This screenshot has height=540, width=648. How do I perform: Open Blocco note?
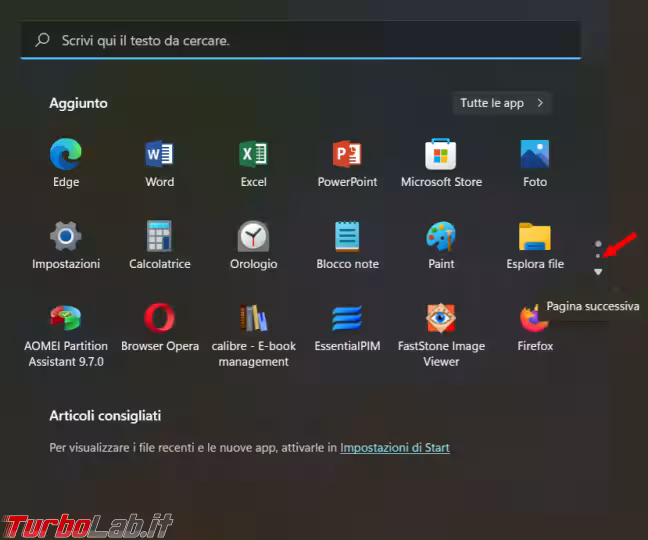coord(347,245)
